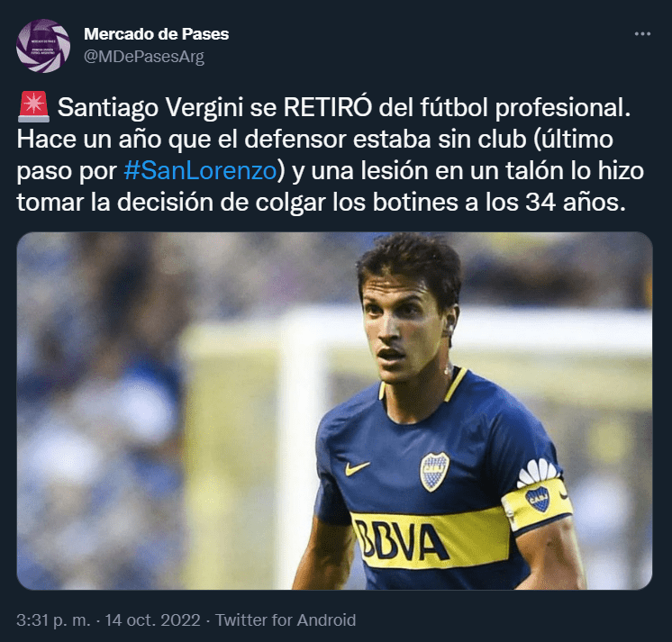The width and height of the screenshot is (672, 642).
Task: Click the white flower logo on the armband
Action: [539, 472]
